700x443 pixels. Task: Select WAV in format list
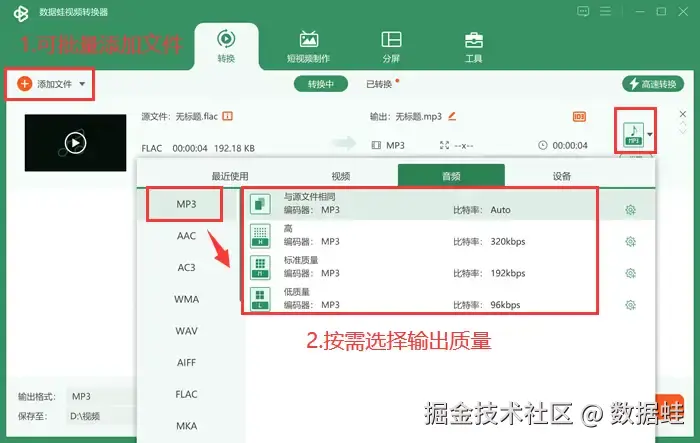[x=186, y=331]
